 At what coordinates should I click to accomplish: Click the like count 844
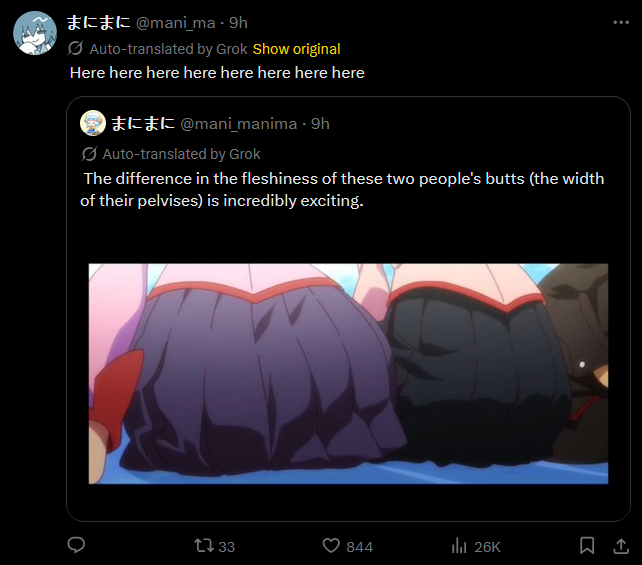(x=359, y=547)
